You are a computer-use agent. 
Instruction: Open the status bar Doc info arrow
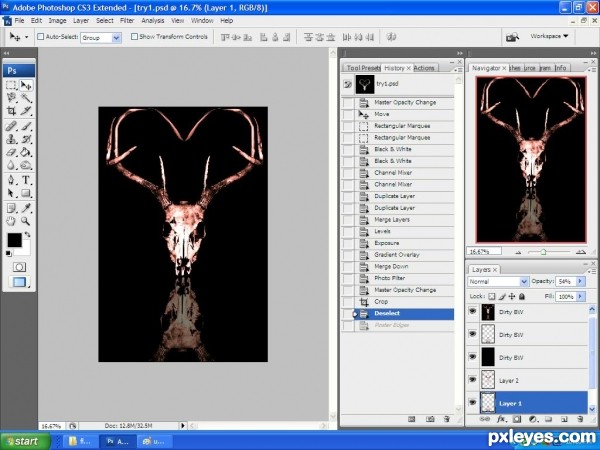[183, 426]
